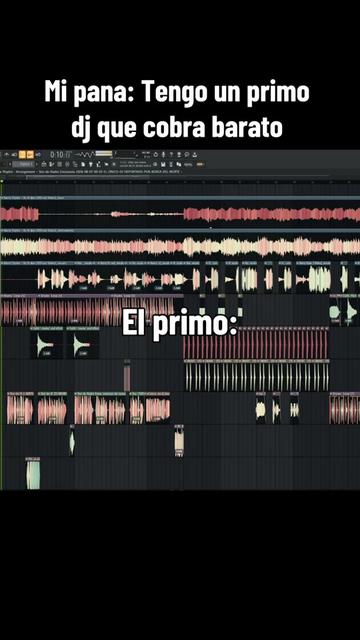Image resolution: width=360 pixels, height=640 pixels.
Task: Select the small pink vertical clip on track six
Action: [x=127, y=376]
